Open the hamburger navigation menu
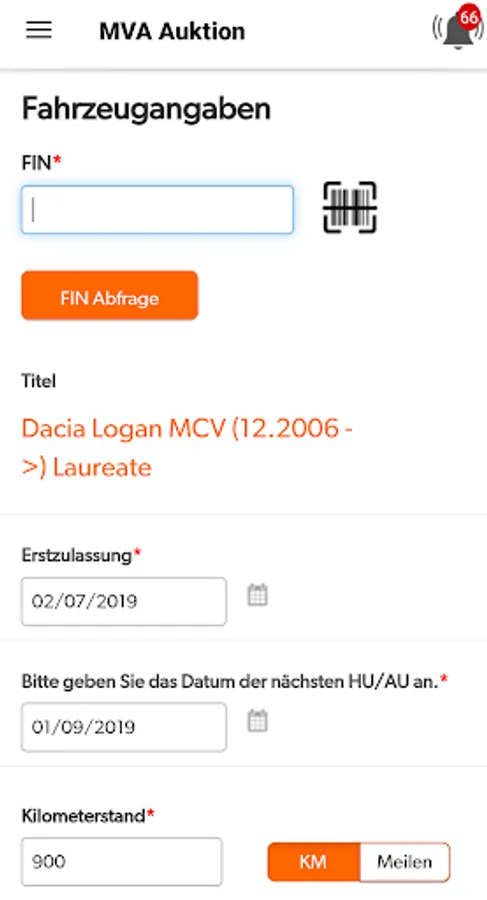 (x=39, y=30)
